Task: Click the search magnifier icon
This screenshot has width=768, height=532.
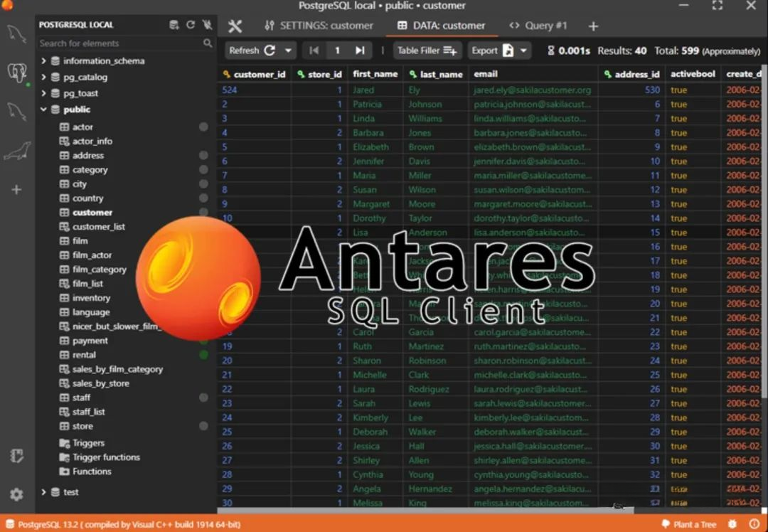Action: pos(208,43)
